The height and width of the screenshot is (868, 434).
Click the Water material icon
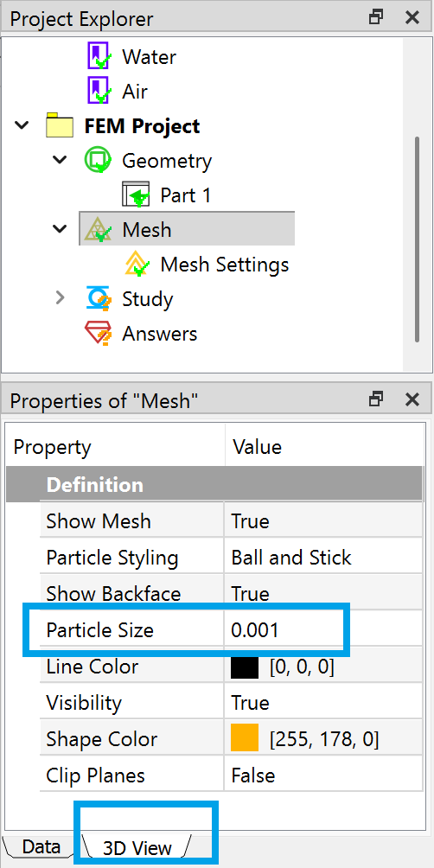point(98,57)
